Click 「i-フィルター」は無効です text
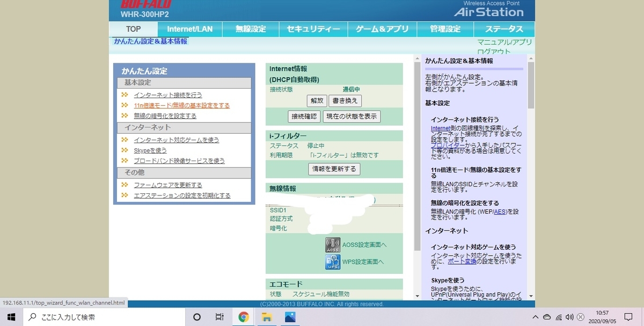 coord(344,155)
